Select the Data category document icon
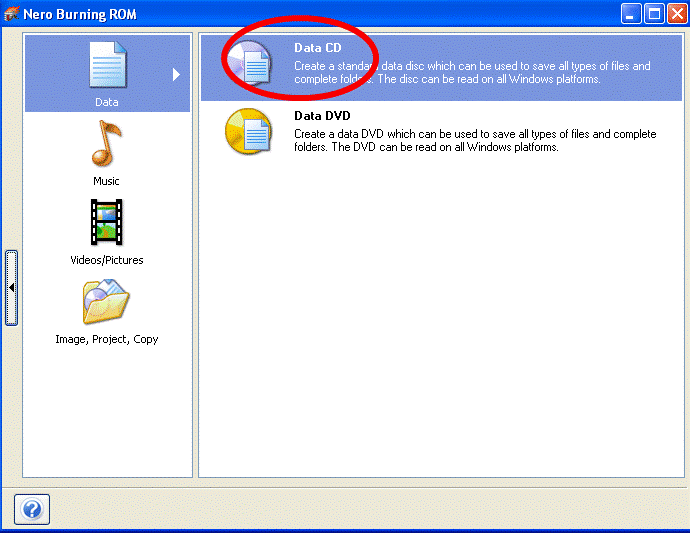Viewport: 690px width, 533px height. pyautogui.click(x=108, y=65)
